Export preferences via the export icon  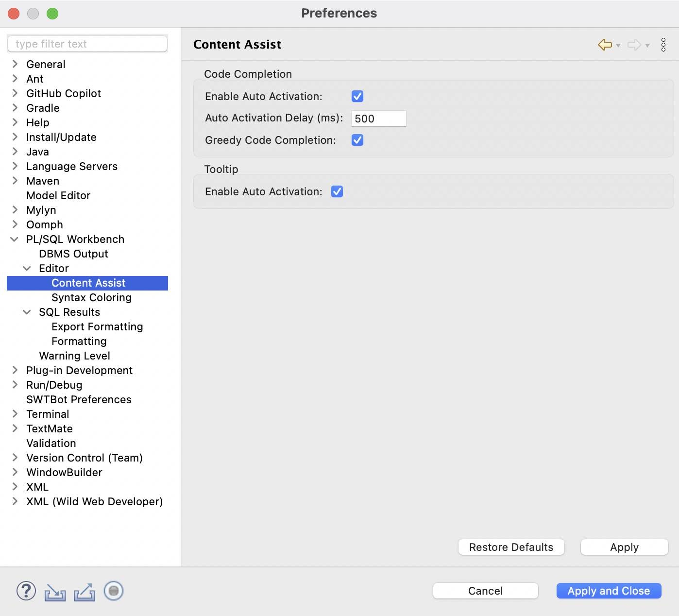(x=84, y=591)
